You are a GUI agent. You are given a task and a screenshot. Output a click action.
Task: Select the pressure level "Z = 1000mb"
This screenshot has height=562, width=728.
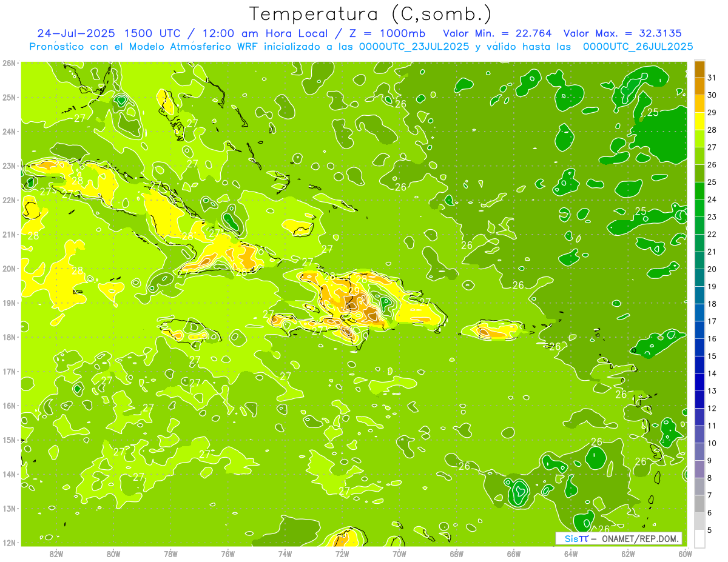387,33
